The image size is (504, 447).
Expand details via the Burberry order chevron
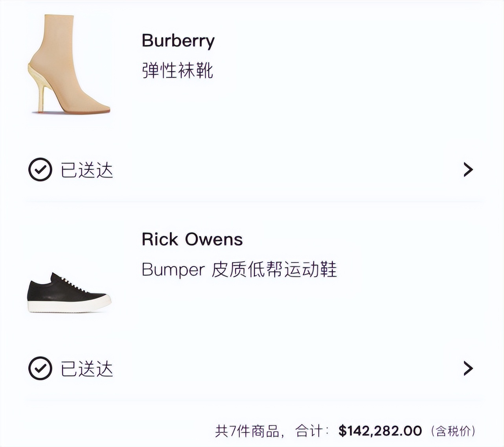tap(468, 170)
